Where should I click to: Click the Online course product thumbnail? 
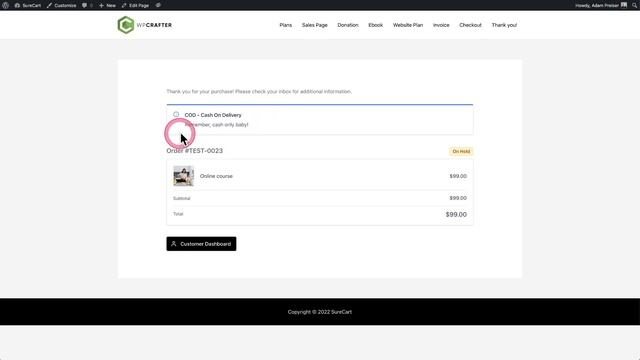point(183,176)
